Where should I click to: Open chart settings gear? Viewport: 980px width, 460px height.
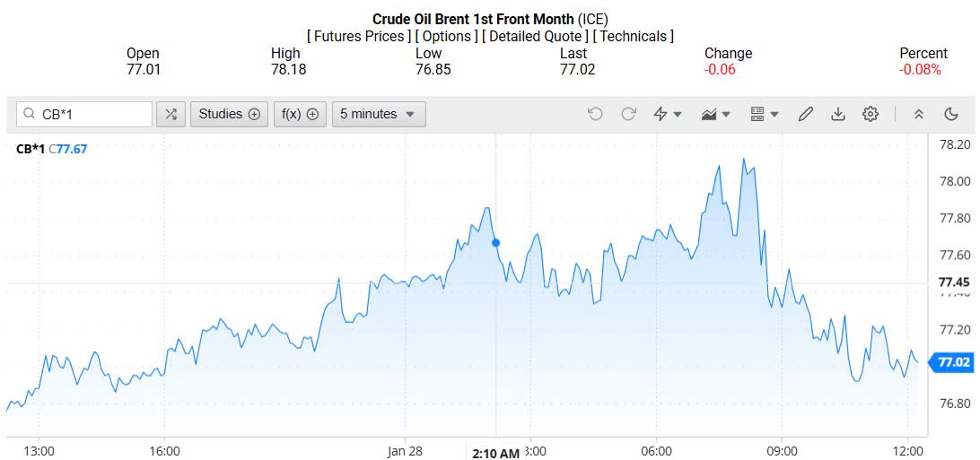coord(870,114)
